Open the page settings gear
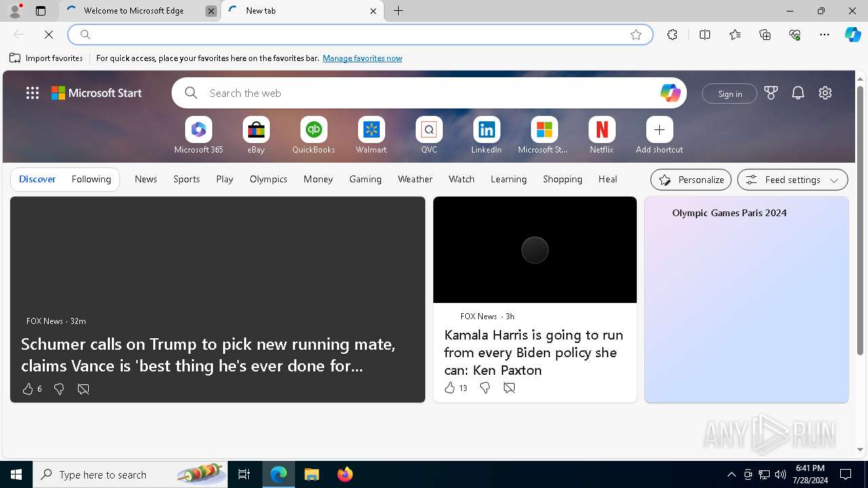Screen dimensions: 868x488 tap(825, 93)
